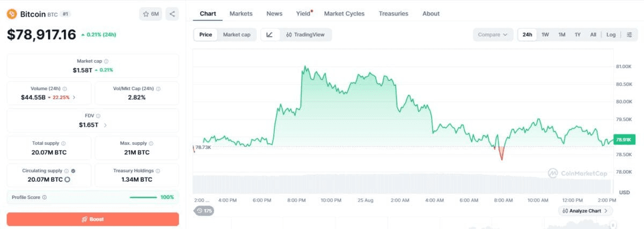
Task: Open Market cap info tooltip icon
Action: pyautogui.click(x=106, y=61)
